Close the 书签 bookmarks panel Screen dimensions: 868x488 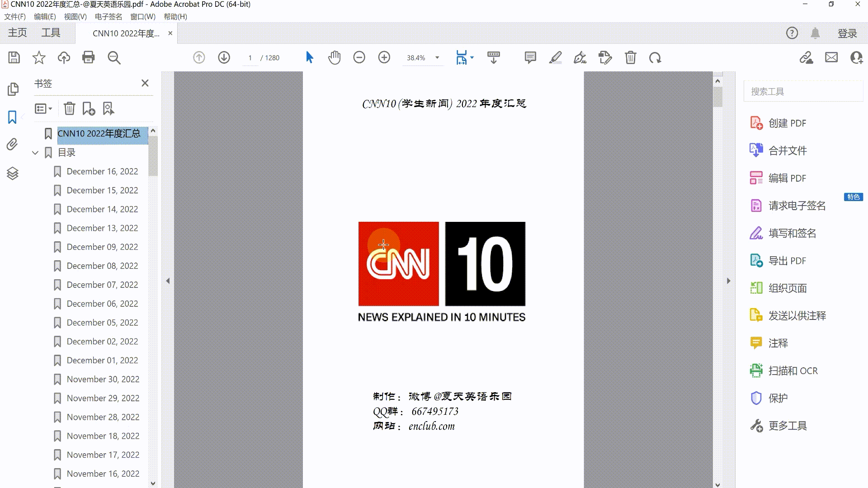pos(145,83)
